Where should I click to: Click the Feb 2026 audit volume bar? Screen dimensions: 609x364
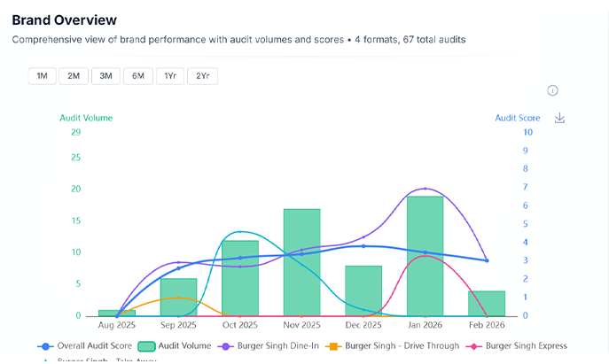(487, 304)
